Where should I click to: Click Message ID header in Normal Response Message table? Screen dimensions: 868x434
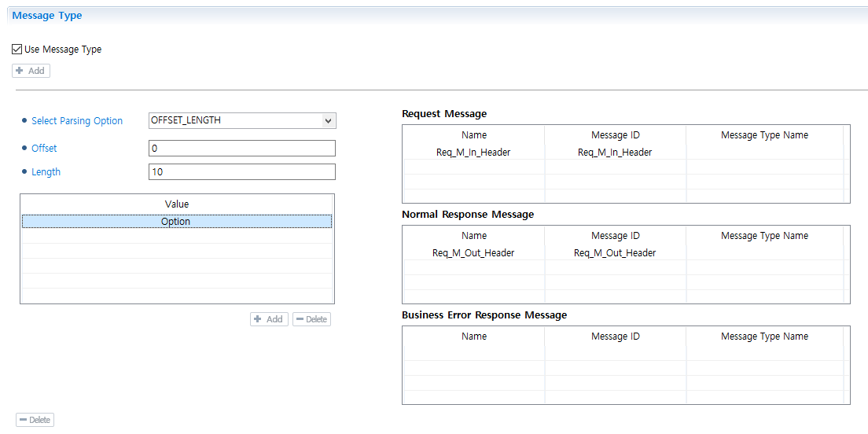point(616,236)
